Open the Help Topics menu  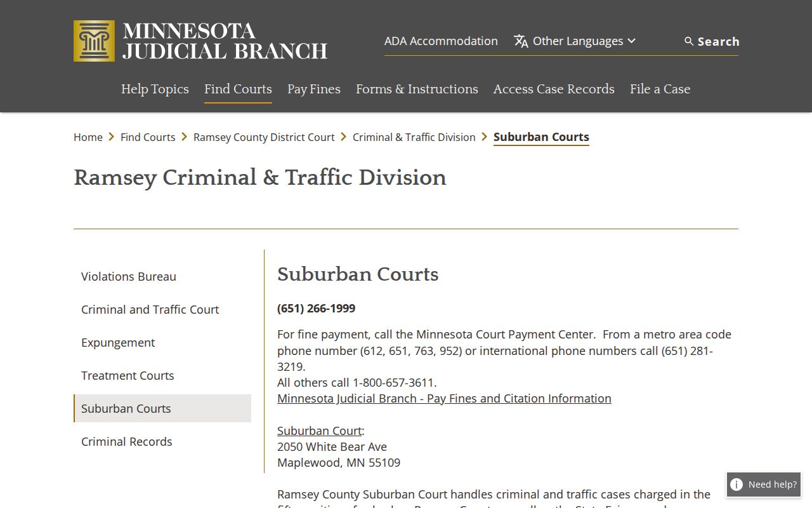(155, 89)
